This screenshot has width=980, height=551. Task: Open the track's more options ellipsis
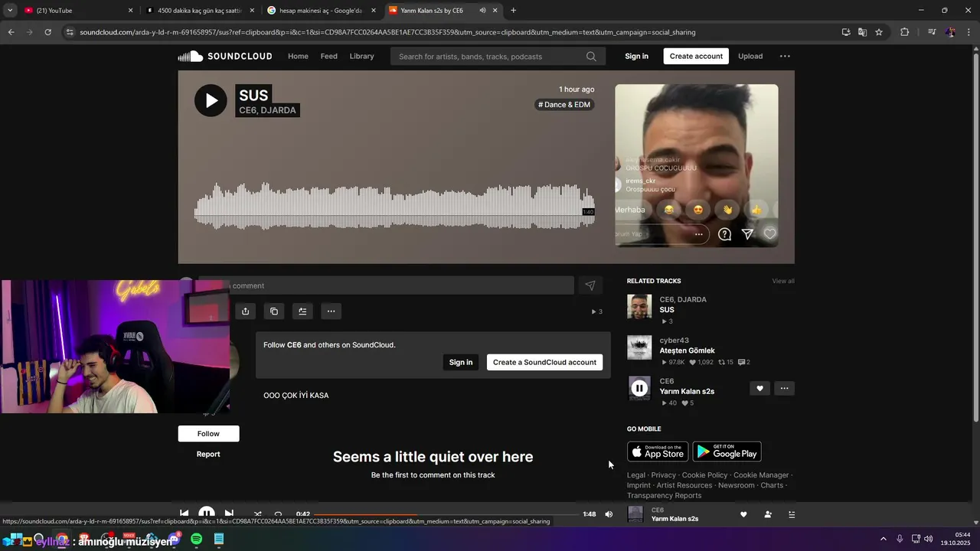pos(331,311)
